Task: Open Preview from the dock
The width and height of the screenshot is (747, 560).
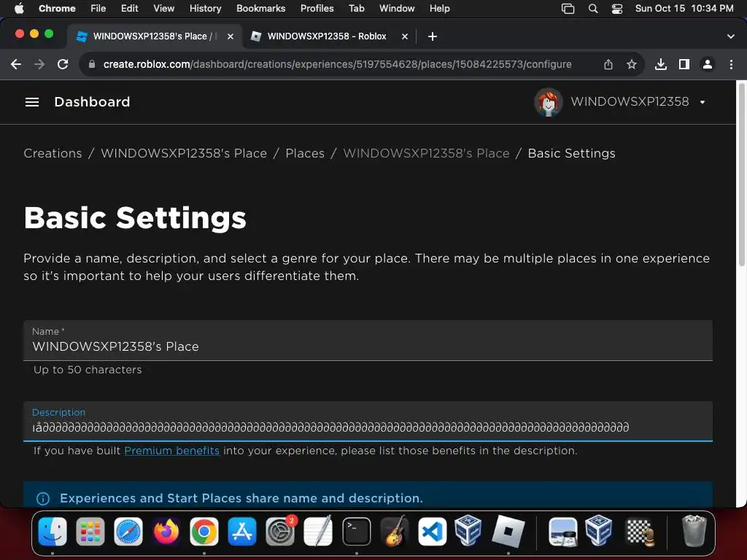Action: pyautogui.click(x=562, y=532)
